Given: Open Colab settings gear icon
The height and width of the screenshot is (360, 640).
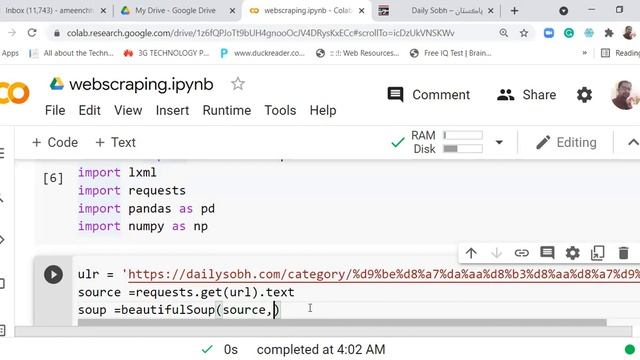Looking at the screenshot, I should 584,95.
